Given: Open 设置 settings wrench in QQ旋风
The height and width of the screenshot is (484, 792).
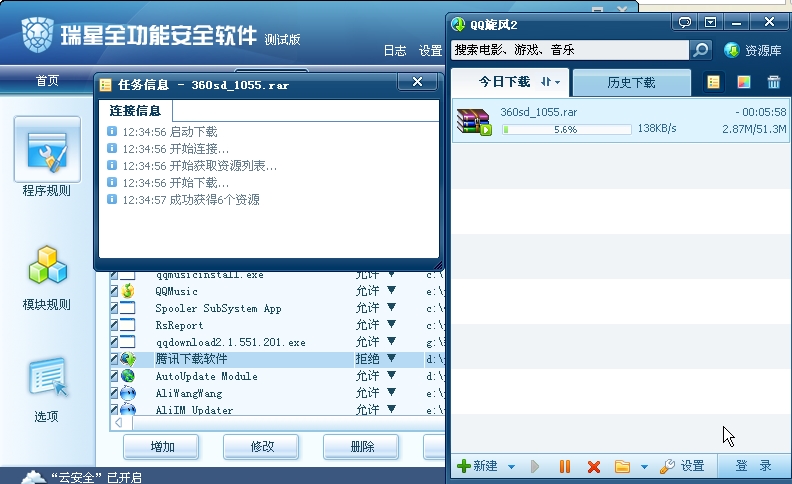Looking at the screenshot, I should click(682, 466).
